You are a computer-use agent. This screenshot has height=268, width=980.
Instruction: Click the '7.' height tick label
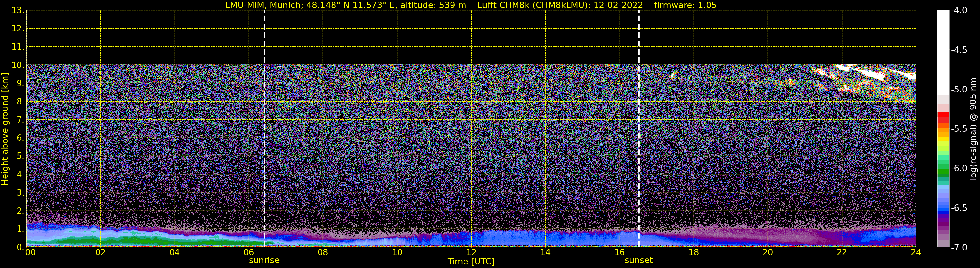pyautogui.click(x=20, y=120)
